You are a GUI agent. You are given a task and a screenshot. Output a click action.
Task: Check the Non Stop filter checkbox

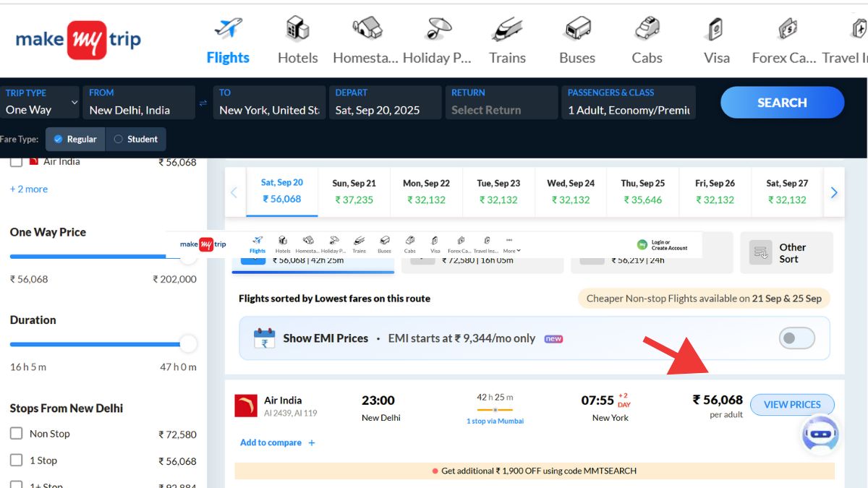[x=16, y=434]
